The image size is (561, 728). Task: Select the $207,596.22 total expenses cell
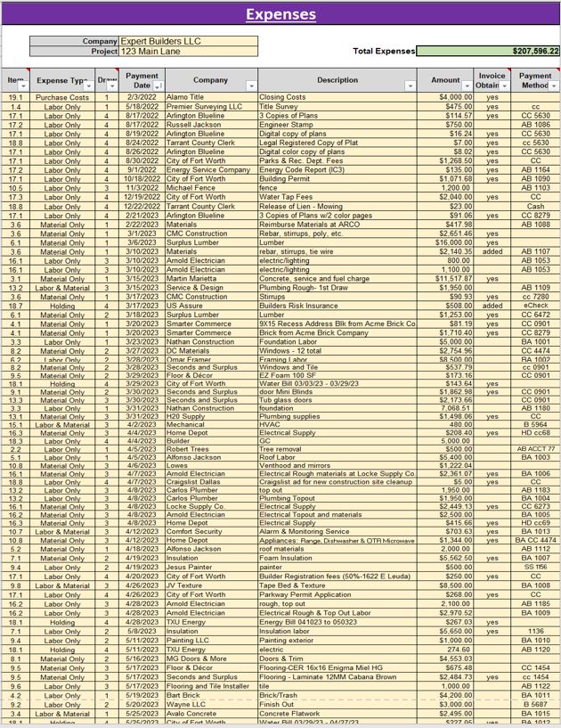click(488, 51)
